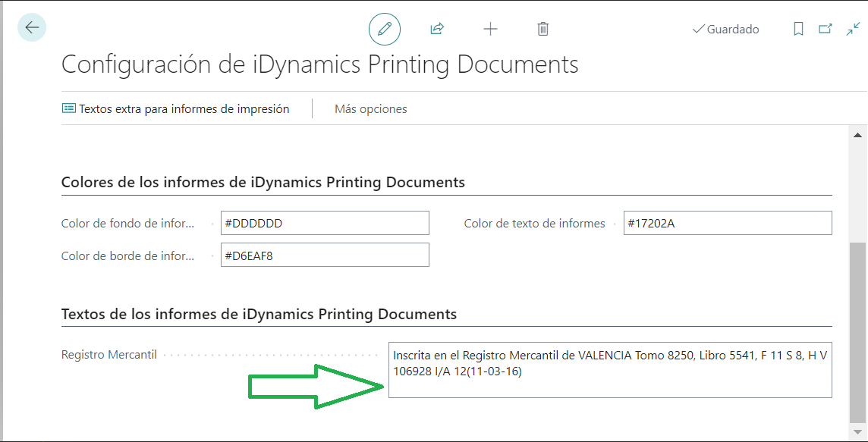Image resolution: width=868 pixels, height=442 pixels.
Task: Create new record with plus icon
Action: [x=490, y=29]
